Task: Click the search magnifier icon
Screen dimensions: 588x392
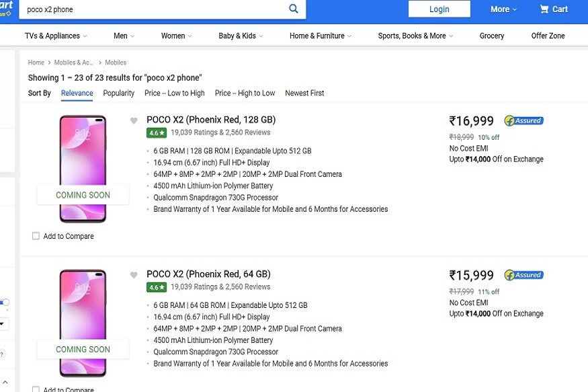Action: coord(294,9)
